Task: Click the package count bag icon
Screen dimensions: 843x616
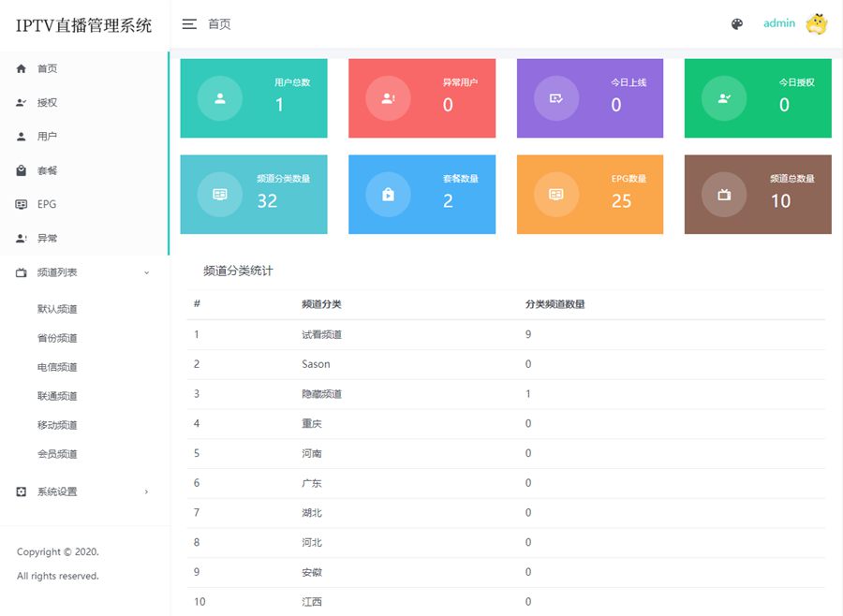Action: point(389,195)
